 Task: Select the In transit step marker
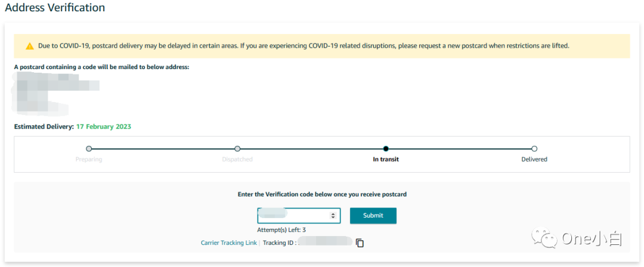[386, 149]
